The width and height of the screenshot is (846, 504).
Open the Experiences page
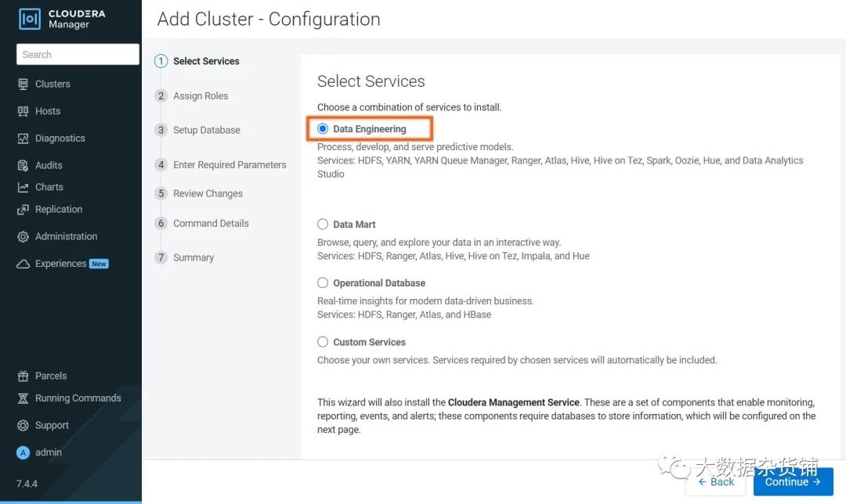click(61, 264)
